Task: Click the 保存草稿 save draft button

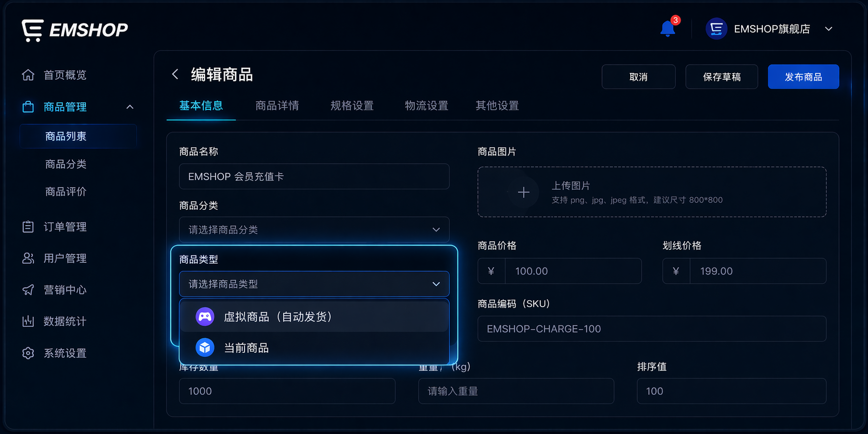Action: 721,77
